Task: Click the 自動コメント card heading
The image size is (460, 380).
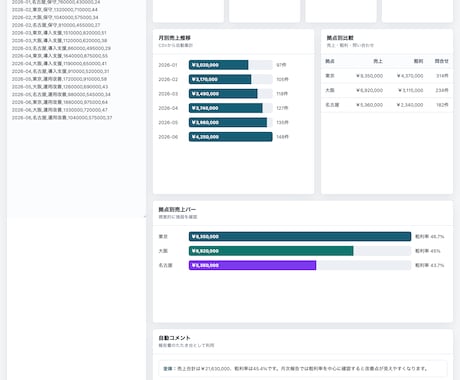Action: 174,338
